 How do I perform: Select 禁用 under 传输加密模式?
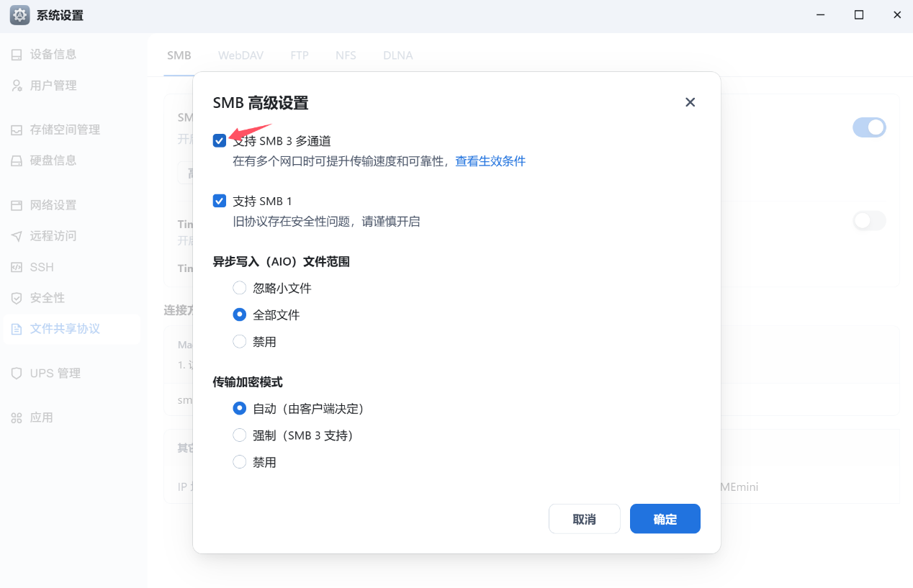tap(240, 462)
